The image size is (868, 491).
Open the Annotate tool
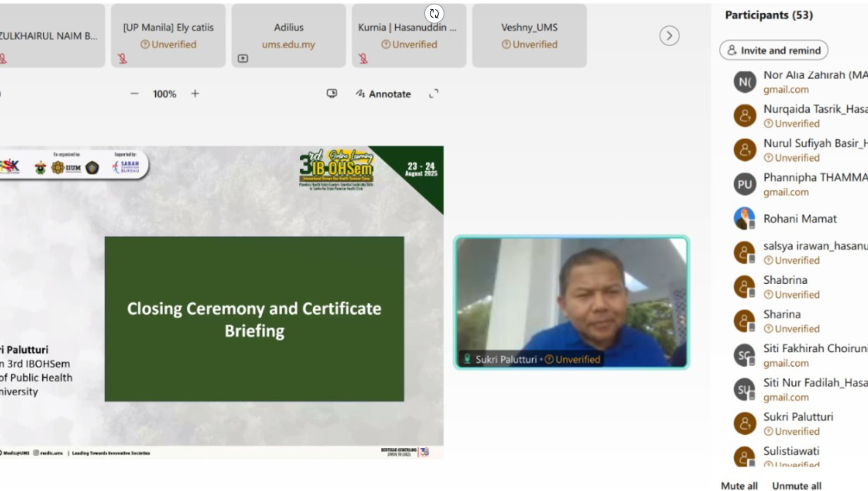point(383,94)
